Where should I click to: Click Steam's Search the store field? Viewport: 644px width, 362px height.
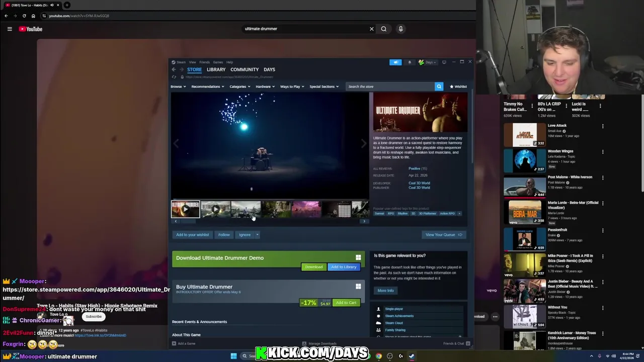tap(390, 86)
